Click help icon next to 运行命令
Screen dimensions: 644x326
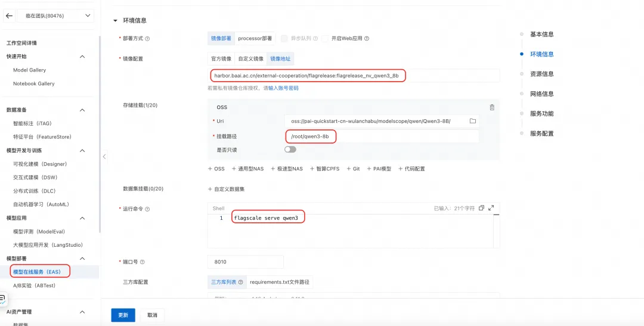point(147,209)
